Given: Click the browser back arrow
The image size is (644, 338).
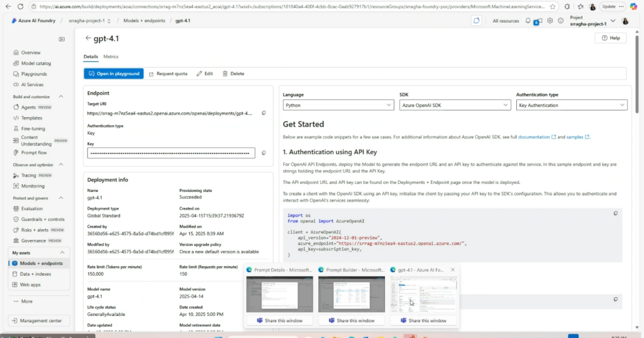Looking at the screenshot, I should coord(8,6).
